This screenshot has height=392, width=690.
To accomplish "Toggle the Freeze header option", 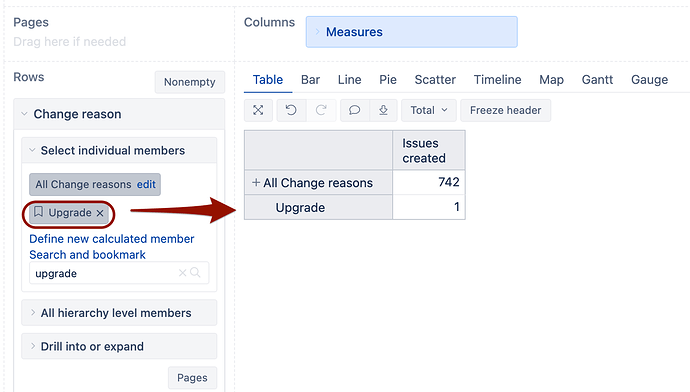I will click(506, 110).
